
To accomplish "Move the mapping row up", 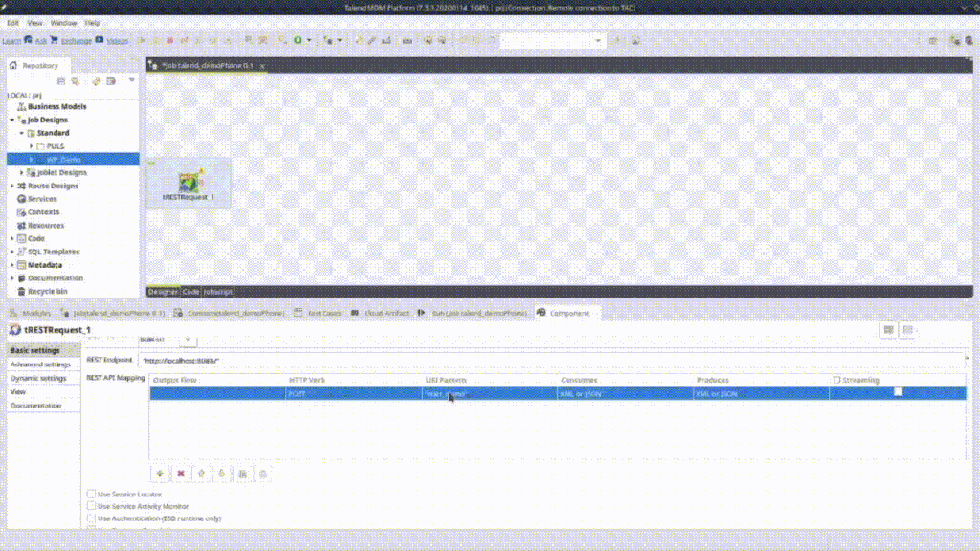I will (x=201, y=474).
